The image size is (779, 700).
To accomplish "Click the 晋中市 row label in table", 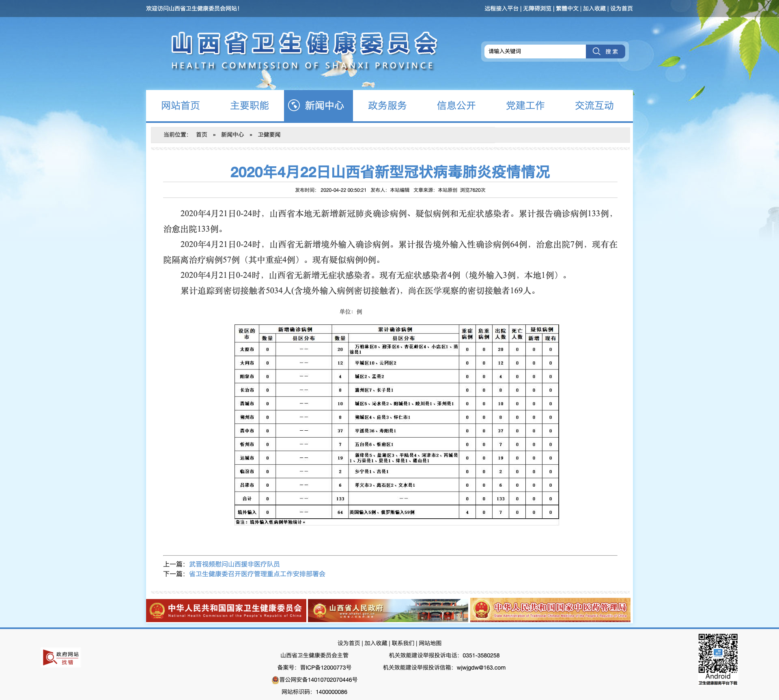I will click(x=247, y=431).
